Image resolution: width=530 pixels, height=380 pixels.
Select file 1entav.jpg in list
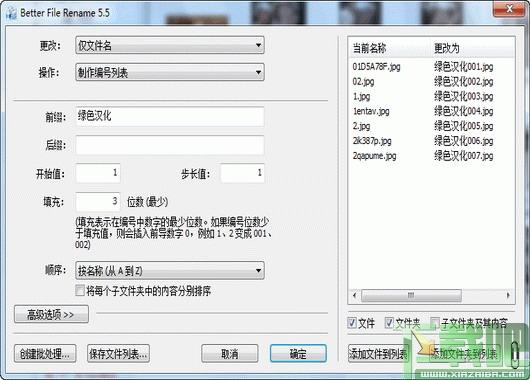371,111
